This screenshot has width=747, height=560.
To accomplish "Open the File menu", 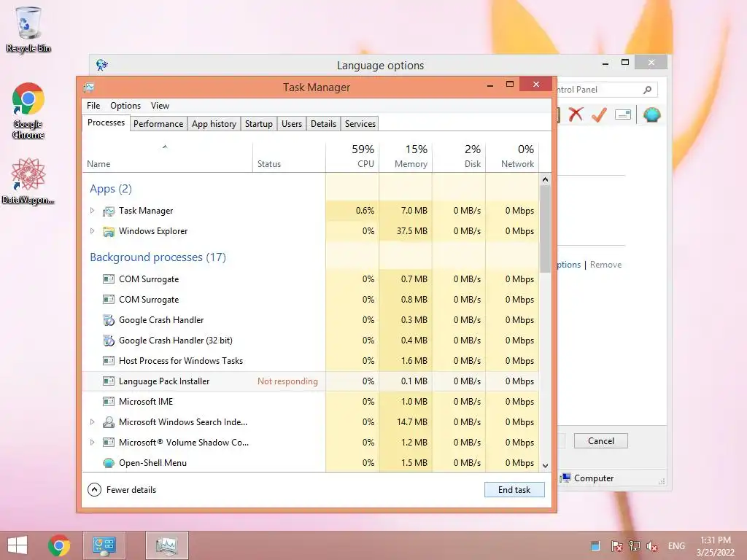I will tap(93, 106).
